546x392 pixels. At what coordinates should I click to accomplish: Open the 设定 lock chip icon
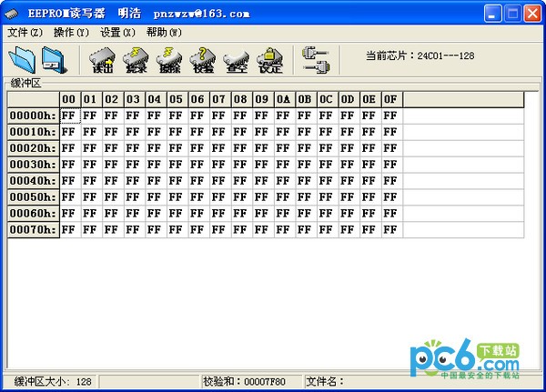[x=270, y=60]
